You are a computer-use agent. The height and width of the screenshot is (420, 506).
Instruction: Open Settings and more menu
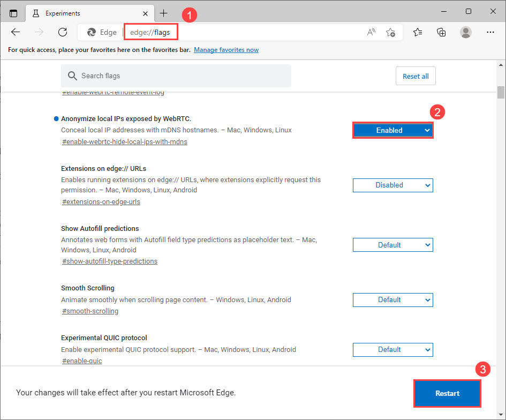point(490,32)
